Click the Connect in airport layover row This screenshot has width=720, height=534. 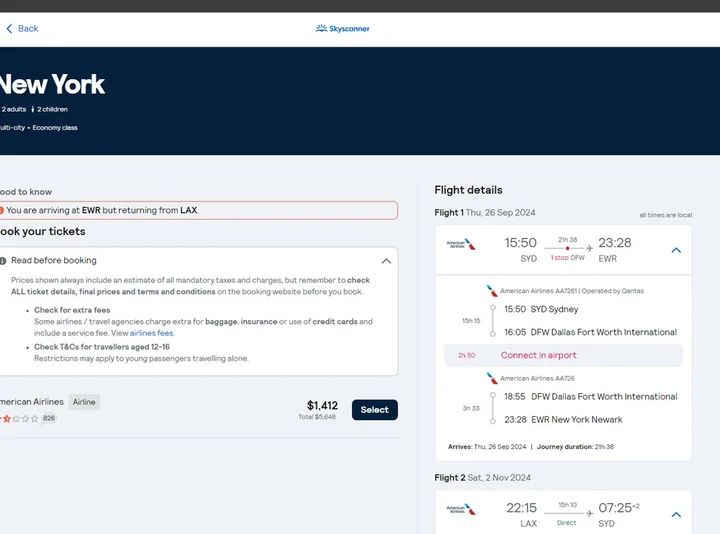click(x=563, y=355)
